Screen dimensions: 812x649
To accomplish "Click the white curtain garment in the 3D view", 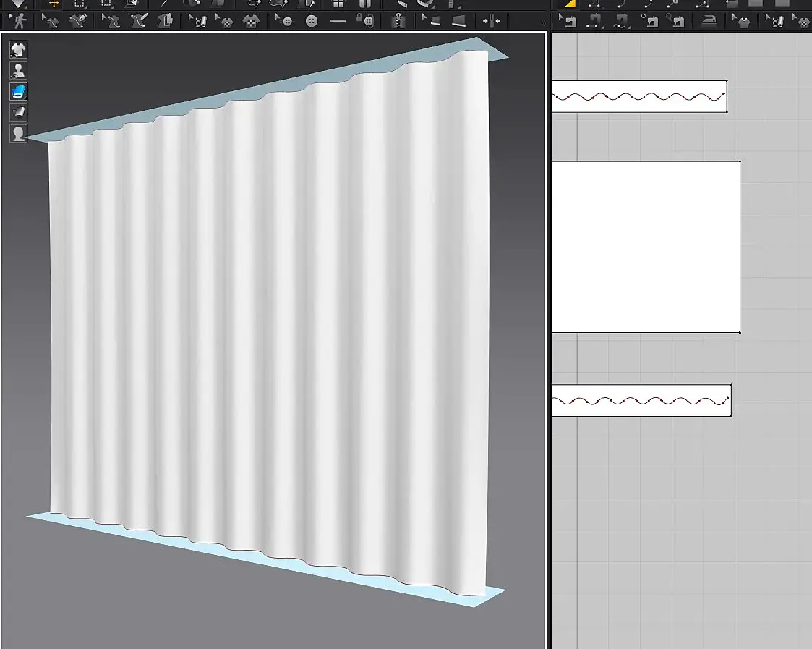I will pyautogui.click(x=268, y=321).
